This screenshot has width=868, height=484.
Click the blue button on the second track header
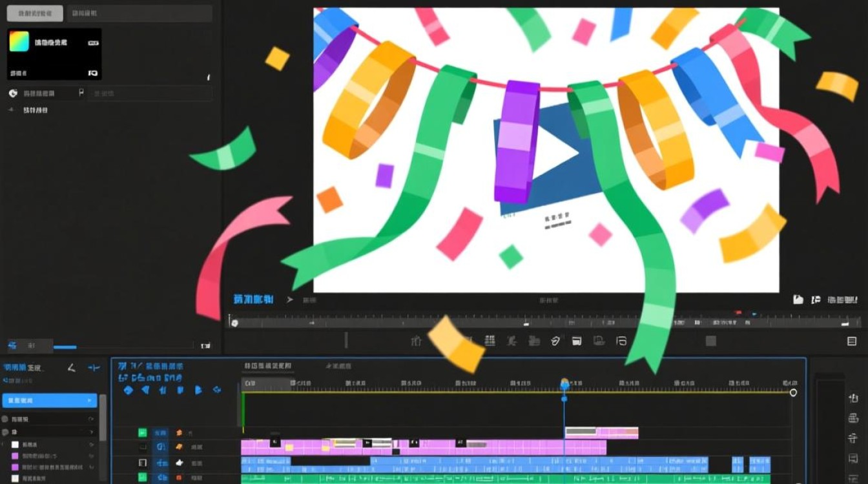[x=161, y=447]
